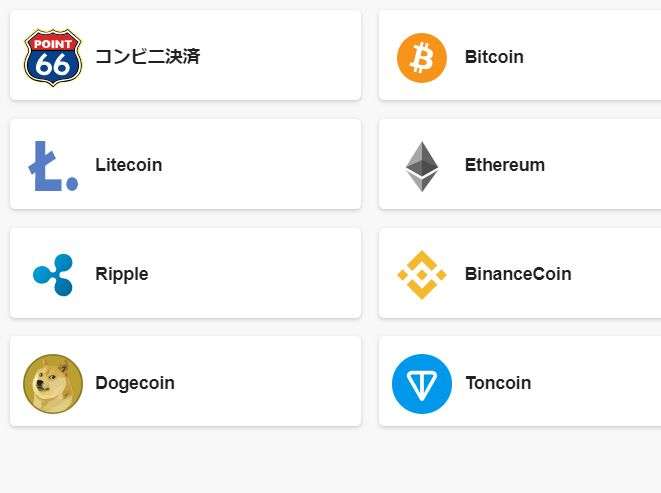The width and height of the screenshot is (661, 493).
Task: Select the Dogecoin text label
Action: point(135,383)
